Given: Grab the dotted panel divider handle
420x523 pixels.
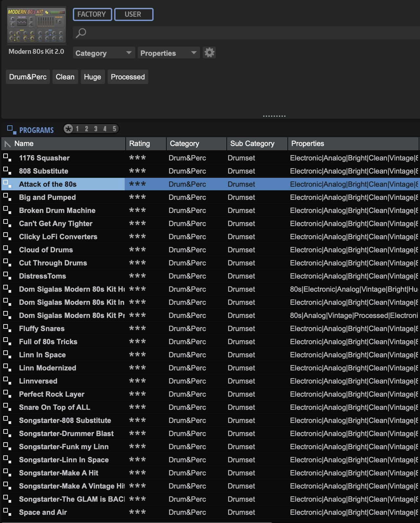Looking at the screenshot, I should point(274,116).
